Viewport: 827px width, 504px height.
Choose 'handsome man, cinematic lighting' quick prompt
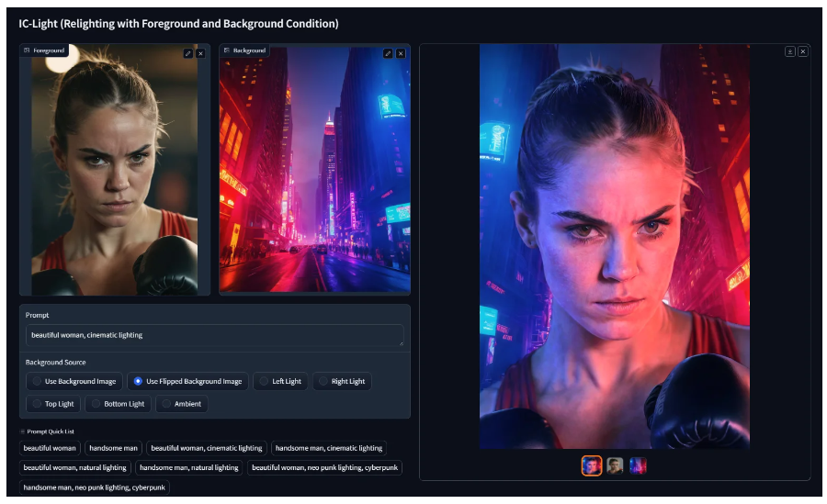[328, 448]
